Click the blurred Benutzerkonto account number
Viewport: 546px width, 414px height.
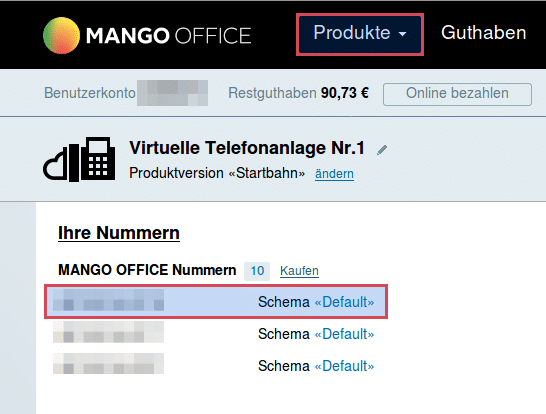click(172, 93)
